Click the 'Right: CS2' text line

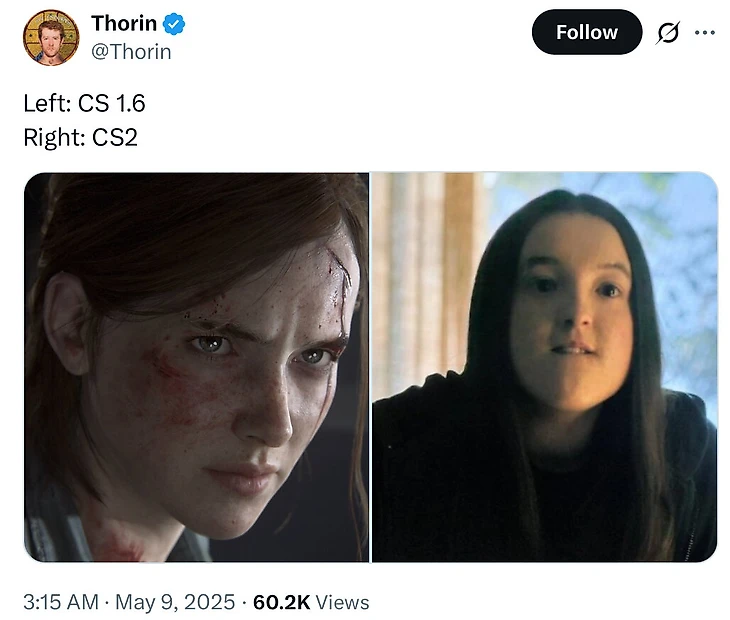80,137
